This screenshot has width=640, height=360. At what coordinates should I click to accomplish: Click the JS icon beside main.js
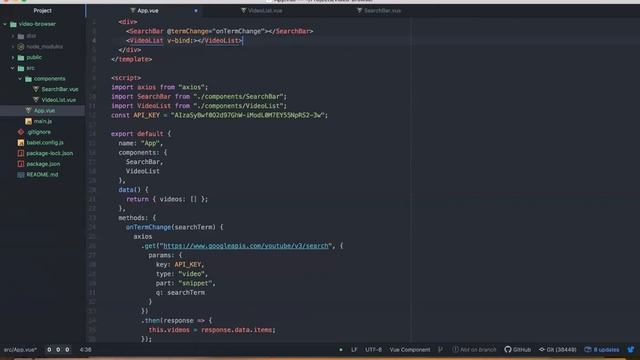[28, 121]
